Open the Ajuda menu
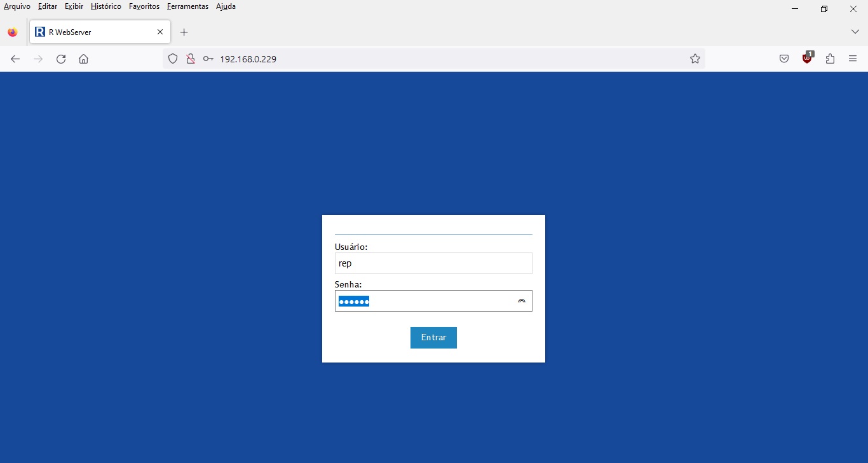Screen dimensions: 868x463 (226, 6)
